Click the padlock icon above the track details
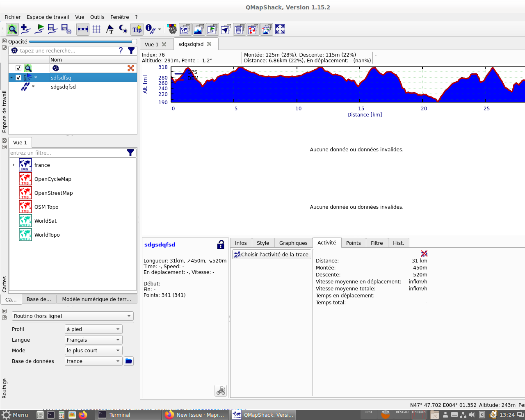525x420 pixels. click(220, 244)
